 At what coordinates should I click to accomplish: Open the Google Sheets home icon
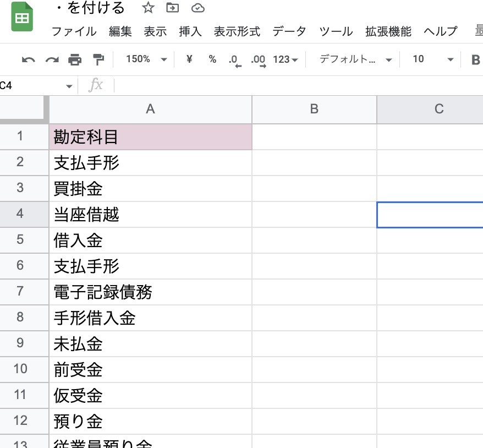pos(22,19)
